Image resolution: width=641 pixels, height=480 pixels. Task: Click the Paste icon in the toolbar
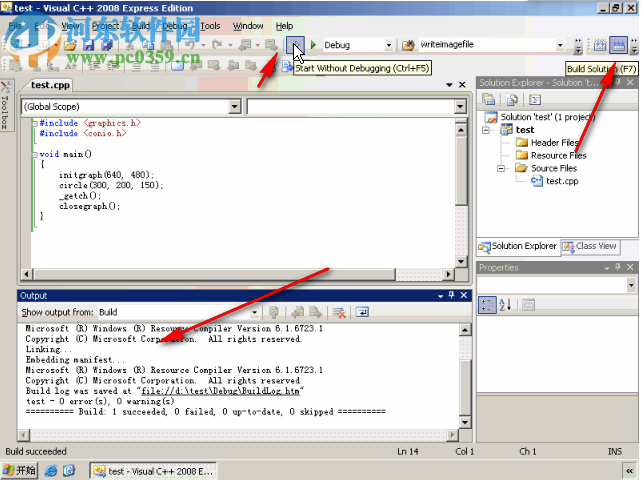click(166, 45)
